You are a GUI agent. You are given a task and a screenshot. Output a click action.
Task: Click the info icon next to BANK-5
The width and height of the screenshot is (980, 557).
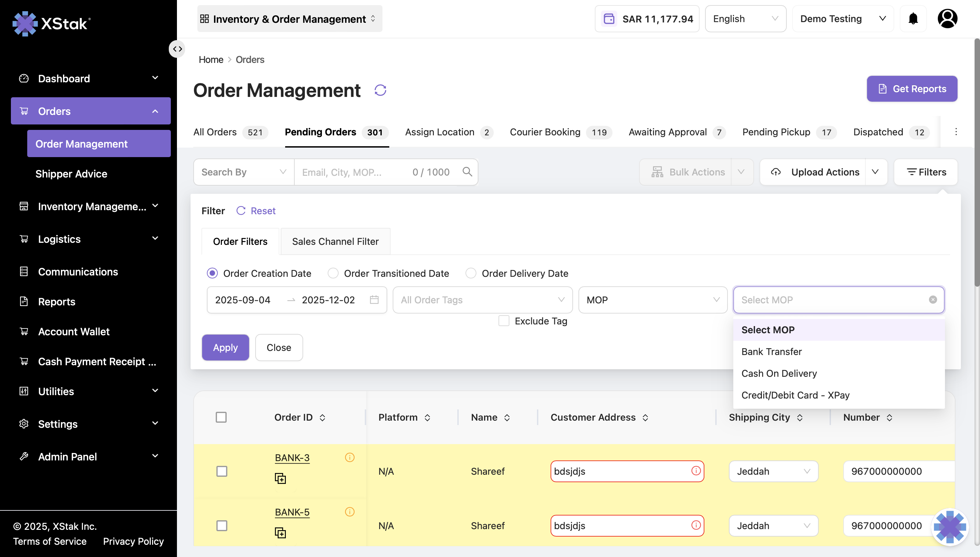coord(349,512)
